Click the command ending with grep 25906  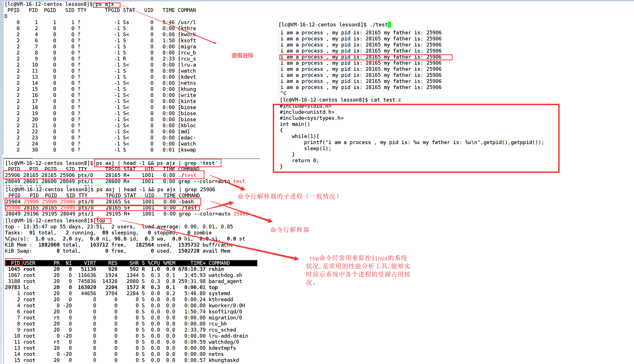point(155,190)
